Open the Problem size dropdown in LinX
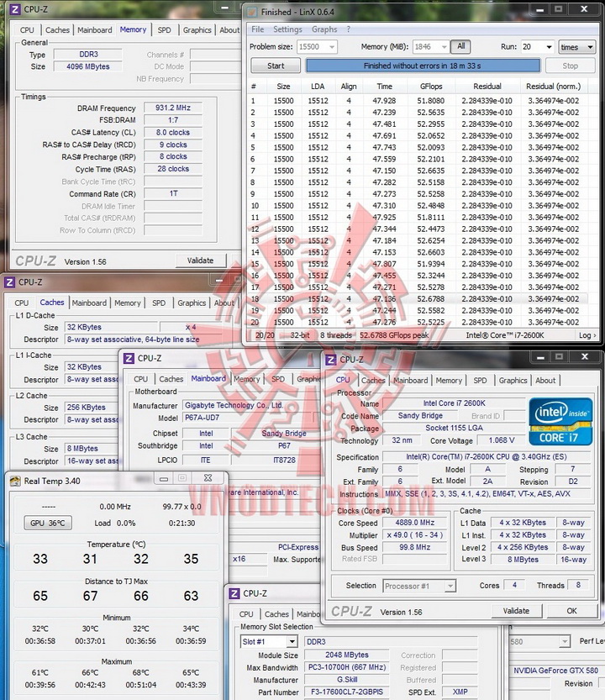 click(332, 47)
